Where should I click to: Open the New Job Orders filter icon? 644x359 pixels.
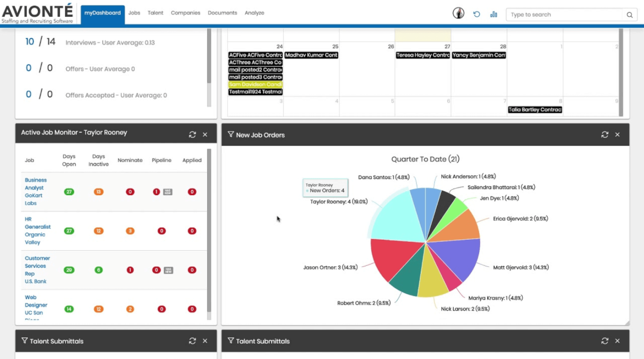coord(231,135)
